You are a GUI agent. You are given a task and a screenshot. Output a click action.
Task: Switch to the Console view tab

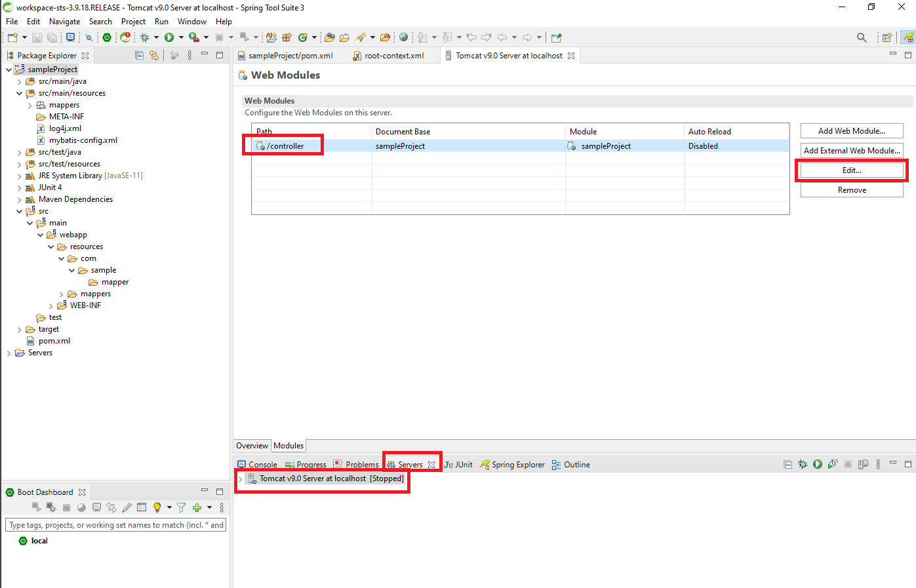[x=258, y=464]
